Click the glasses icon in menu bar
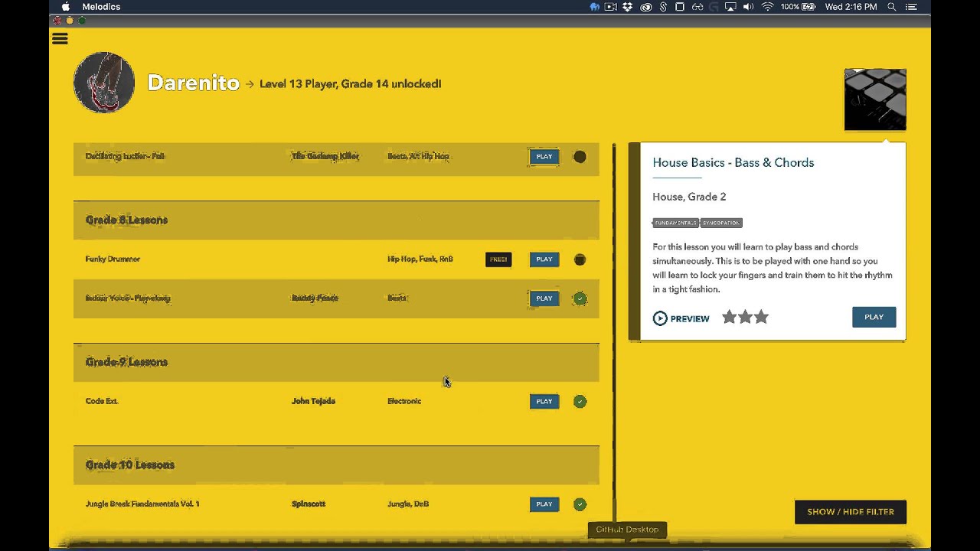Viewport: 980px width, 551px height. tap(697, 7)
